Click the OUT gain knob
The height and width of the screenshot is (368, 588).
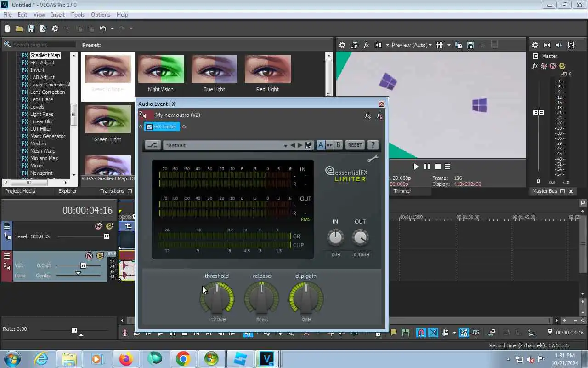pos(360,237)
